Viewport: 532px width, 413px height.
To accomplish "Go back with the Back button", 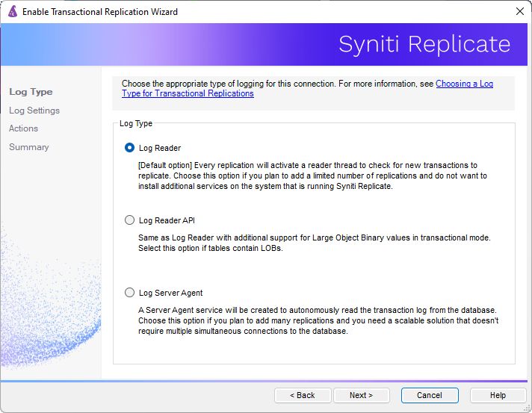I will point(303,395).
